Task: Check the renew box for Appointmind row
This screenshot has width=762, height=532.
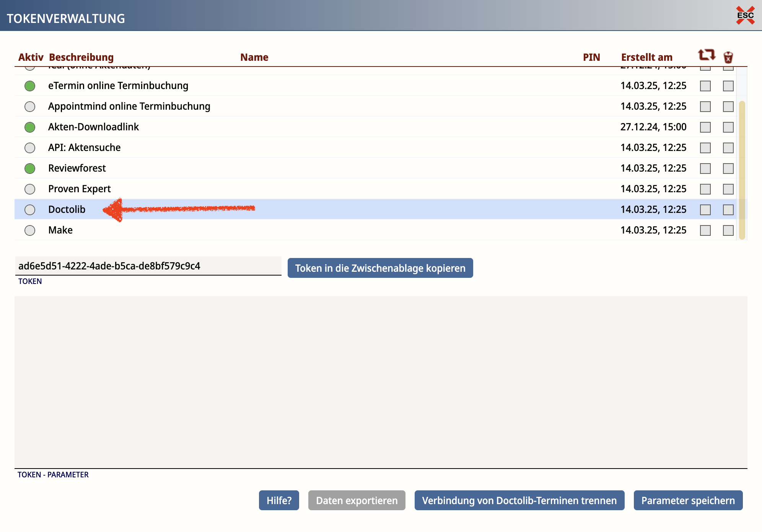Action: coord(705,107)
